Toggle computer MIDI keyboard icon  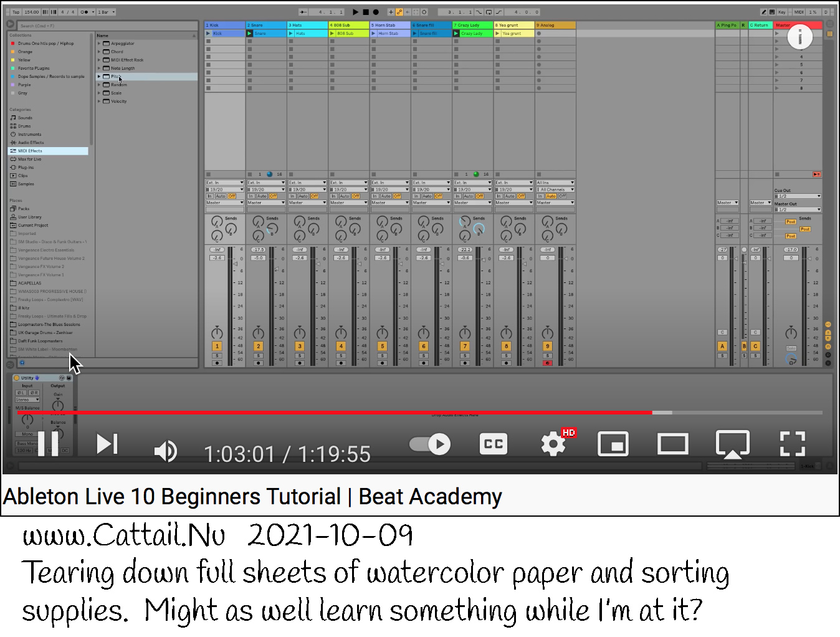tap(772, 12)
